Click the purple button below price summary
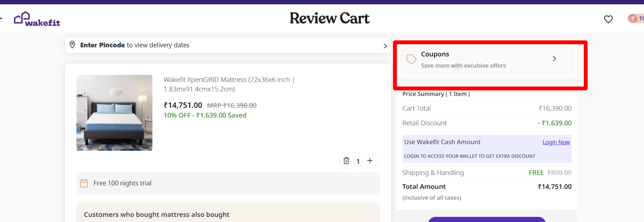Viewport: 644px width, 222px height. [486, 219]
